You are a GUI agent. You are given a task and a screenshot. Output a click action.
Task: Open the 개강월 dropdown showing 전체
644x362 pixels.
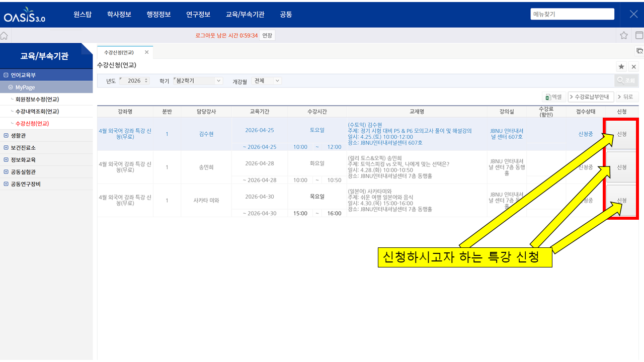(277, 80)
